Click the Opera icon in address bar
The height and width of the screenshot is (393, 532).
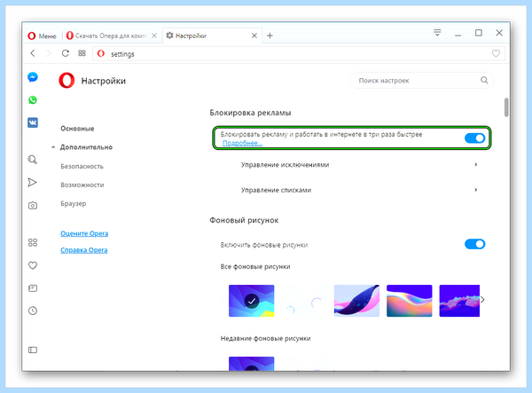pyautogui.click(x=101, y=53)
